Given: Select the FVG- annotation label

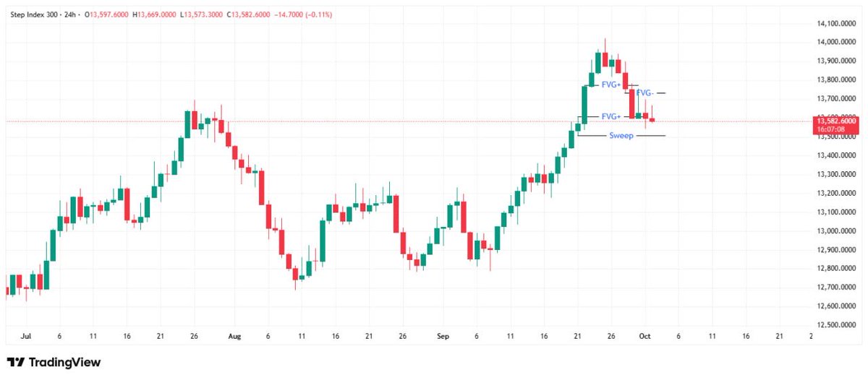Looking at the screenshot, I should 645,93.
